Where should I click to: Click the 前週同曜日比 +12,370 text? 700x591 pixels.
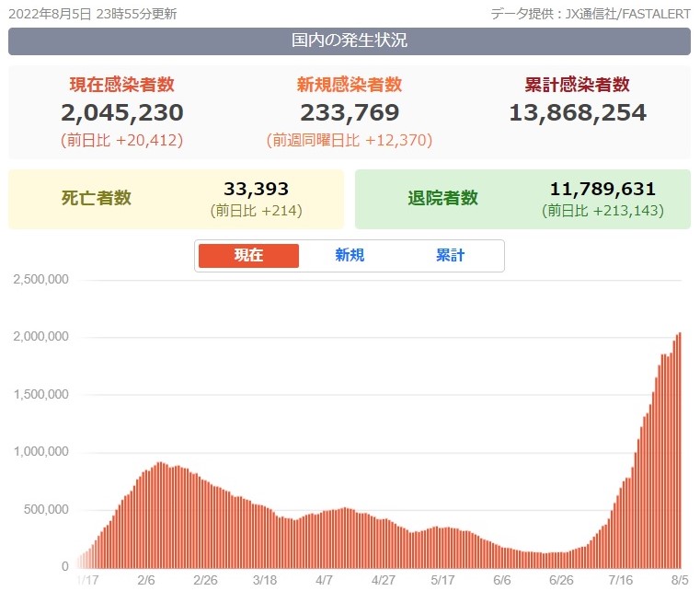350,140
